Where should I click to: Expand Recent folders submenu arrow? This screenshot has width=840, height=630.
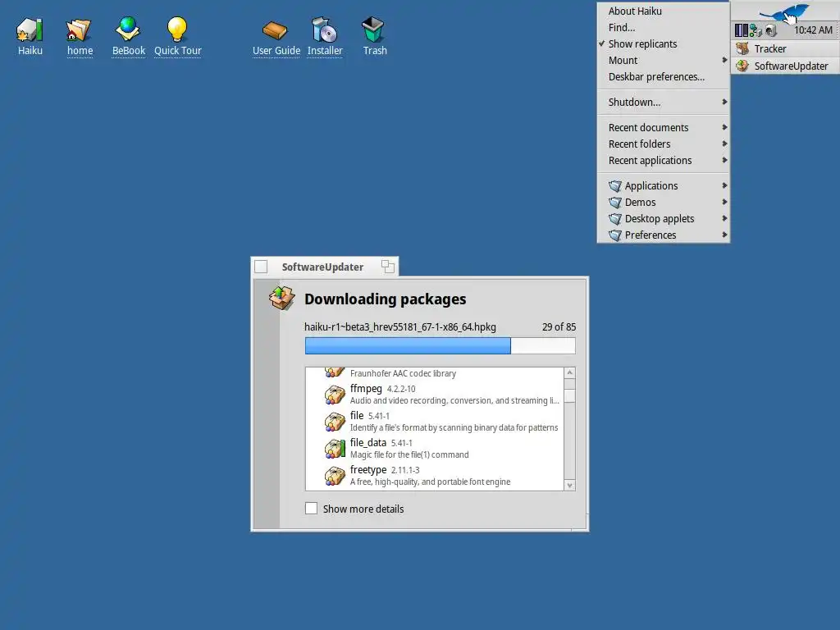(724, 144)
